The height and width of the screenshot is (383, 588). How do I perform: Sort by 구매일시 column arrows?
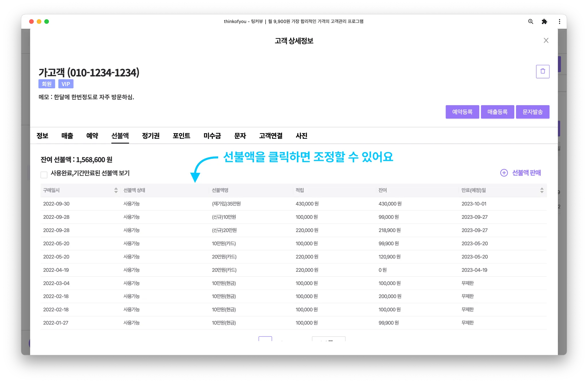[x=116, y=190]
